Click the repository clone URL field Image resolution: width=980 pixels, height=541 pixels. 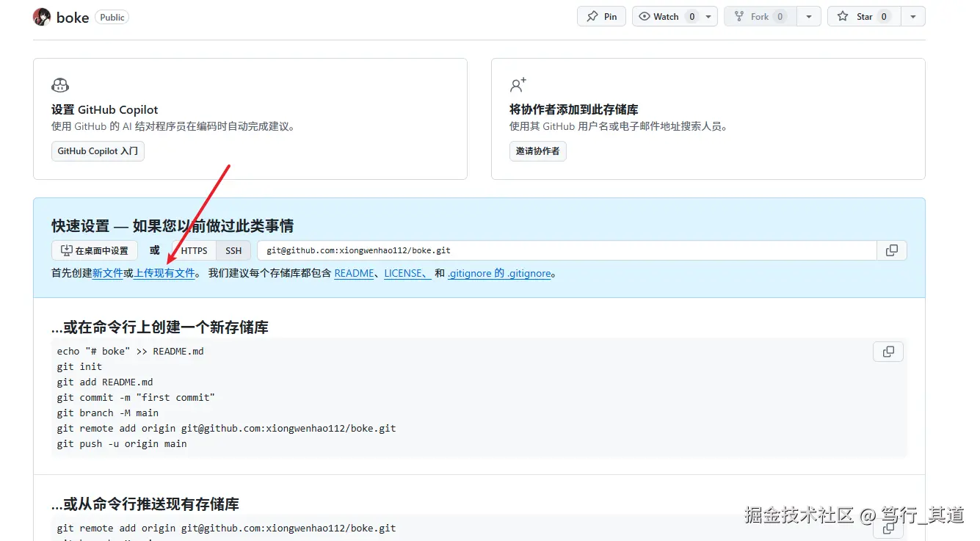click(x=567, y=250)
